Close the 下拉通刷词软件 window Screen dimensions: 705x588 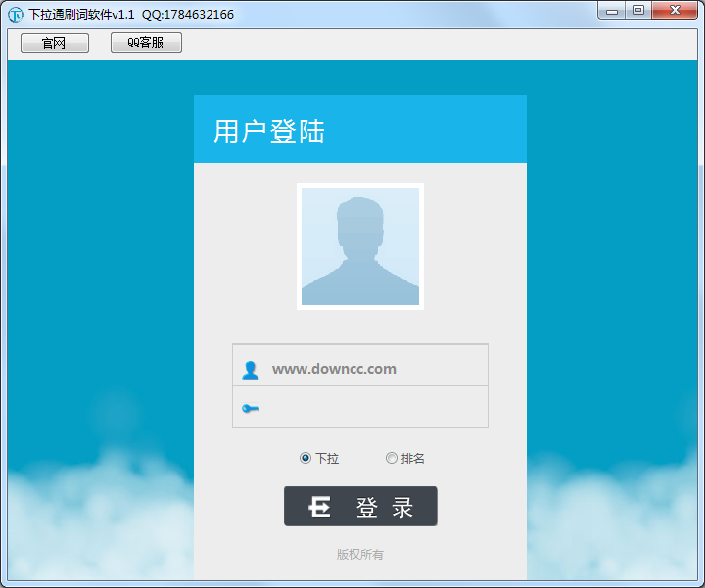pyautogui.click(x=674, y=11)
